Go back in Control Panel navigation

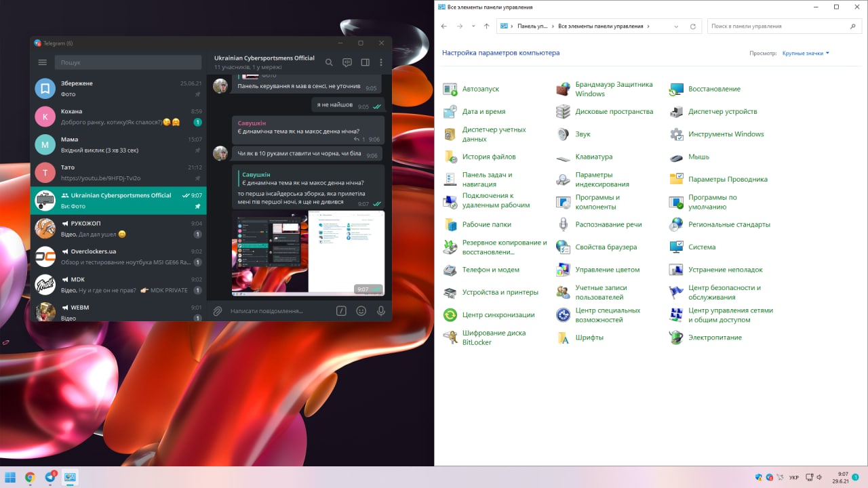(x=444, y=26)
